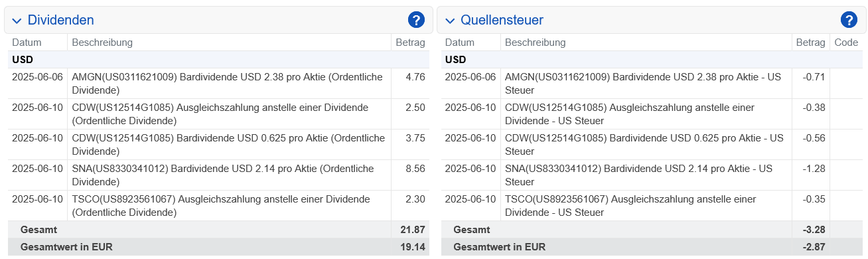This screenshot has height=259, width=868.
Task: Collapse the Quellensteuer section chevron
Action: tap(450, 21)
